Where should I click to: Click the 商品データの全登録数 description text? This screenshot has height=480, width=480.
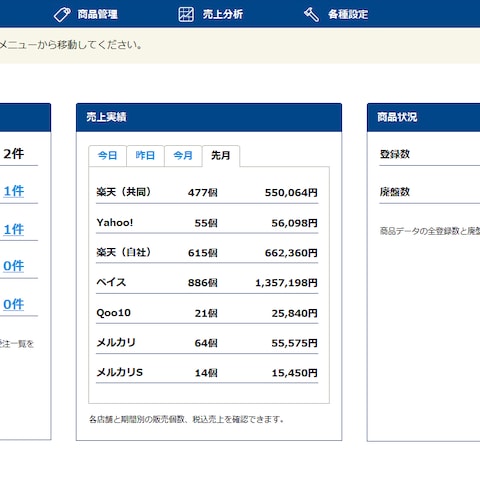430,231
